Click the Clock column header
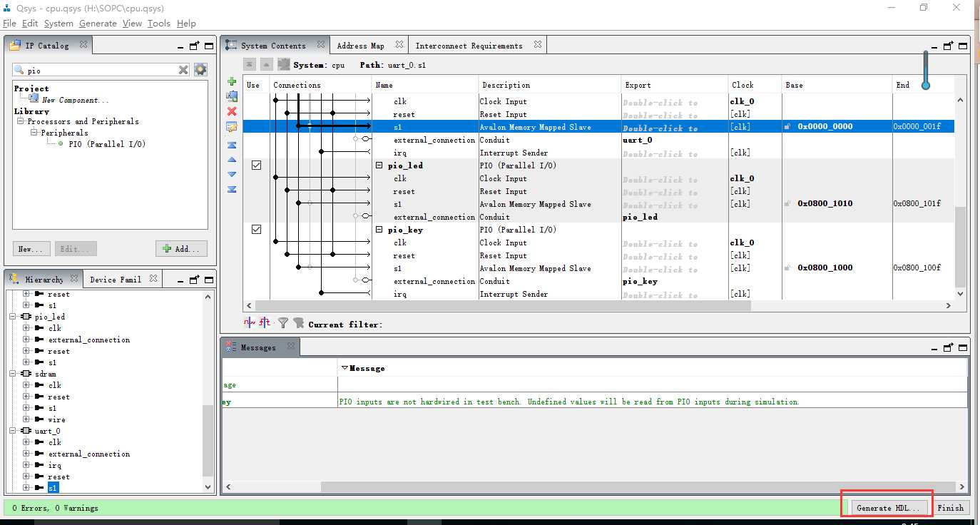980x525 pixels. pyautogui.click(x=755, y=85)
